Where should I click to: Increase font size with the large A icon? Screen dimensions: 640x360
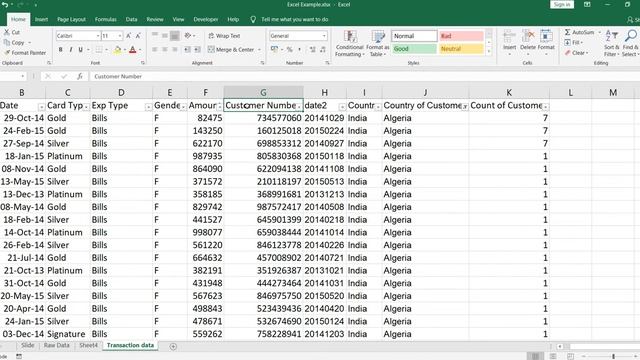pos(129,36)
